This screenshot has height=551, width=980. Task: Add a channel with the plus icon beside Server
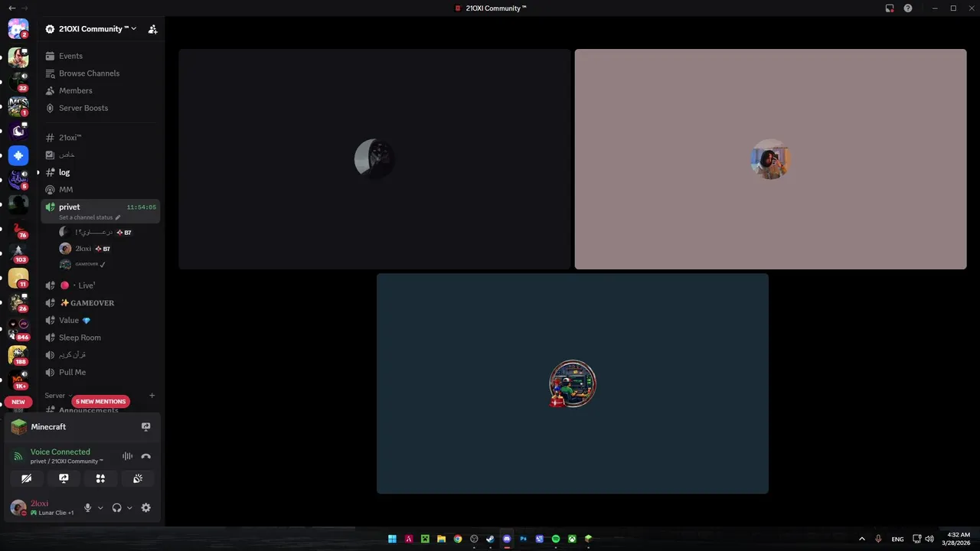[x=152, y=396]
